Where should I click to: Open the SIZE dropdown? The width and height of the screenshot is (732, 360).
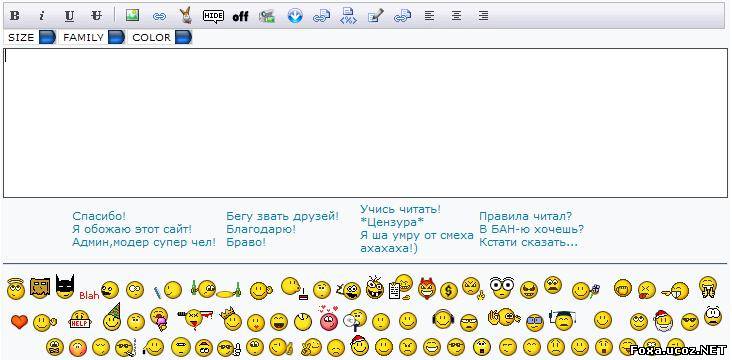pos(30,37)
